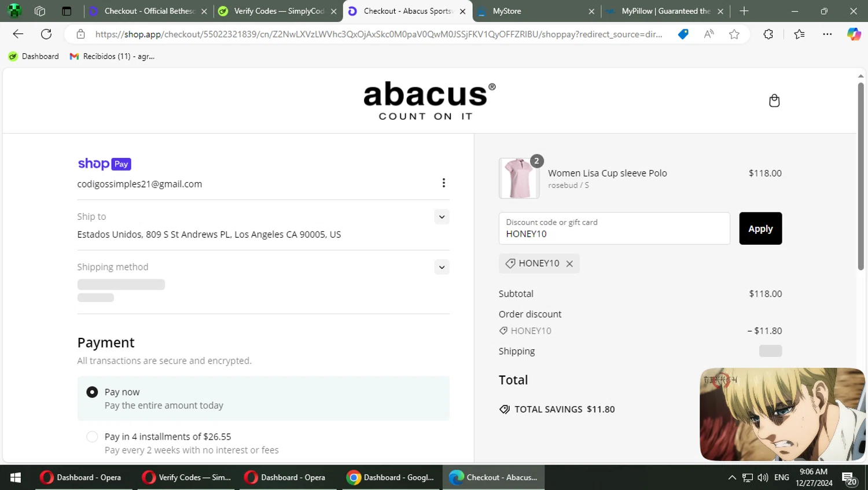Image resolution: width=868 pixels, height=490 pixels.
Task: Open the network tray icon
Action: pyautogui.click(x=748, y=477)
